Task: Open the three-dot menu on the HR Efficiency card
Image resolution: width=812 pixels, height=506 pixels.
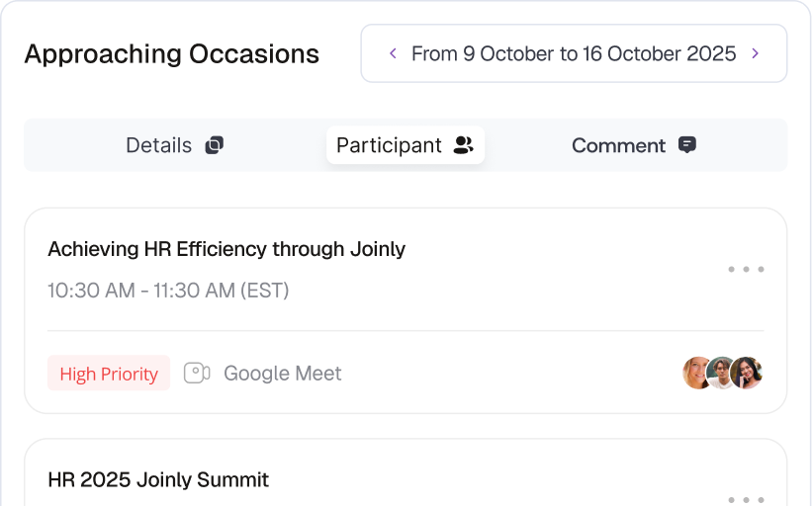Action: pyautogui.click(x=746, y=270)
